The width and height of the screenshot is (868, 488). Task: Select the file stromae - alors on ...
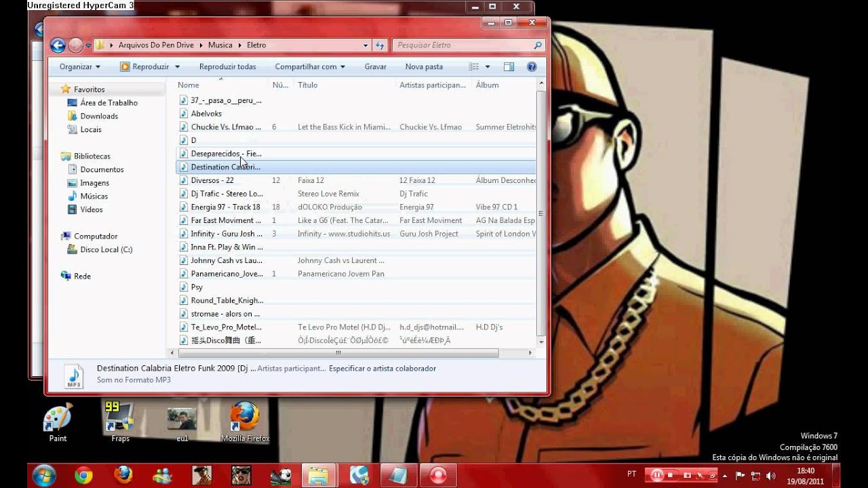[x=226, y=314]
